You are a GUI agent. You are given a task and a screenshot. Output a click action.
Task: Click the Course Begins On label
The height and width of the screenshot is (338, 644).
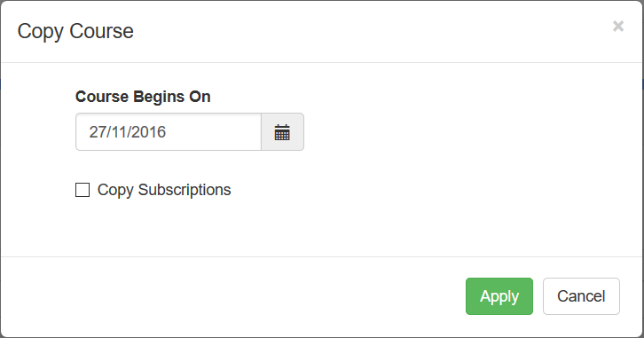tap(143, 97)
